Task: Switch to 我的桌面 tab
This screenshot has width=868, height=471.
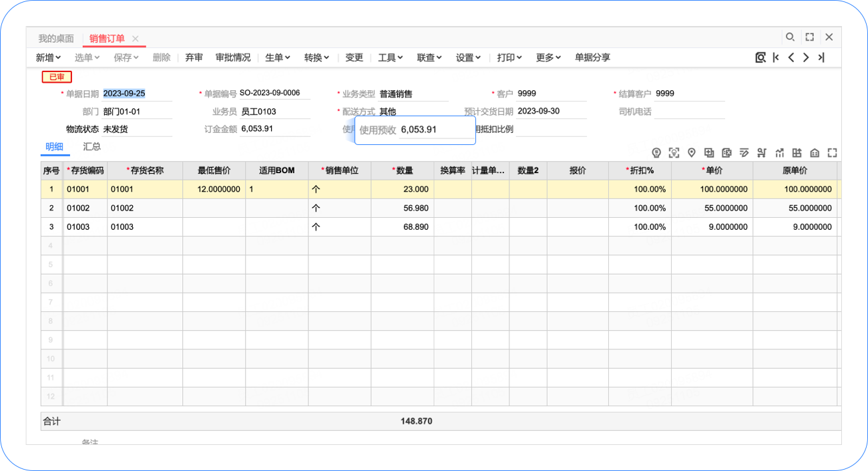Action: [56, 39]
